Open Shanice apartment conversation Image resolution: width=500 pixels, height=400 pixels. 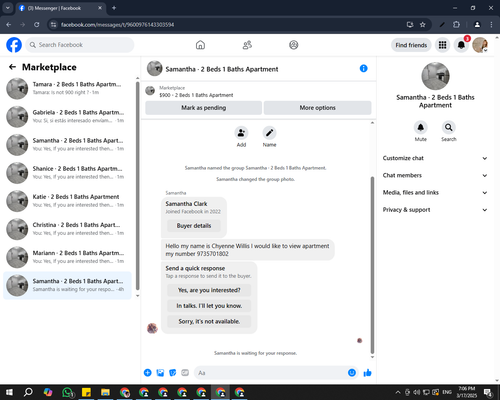click(x=67, y=173)
